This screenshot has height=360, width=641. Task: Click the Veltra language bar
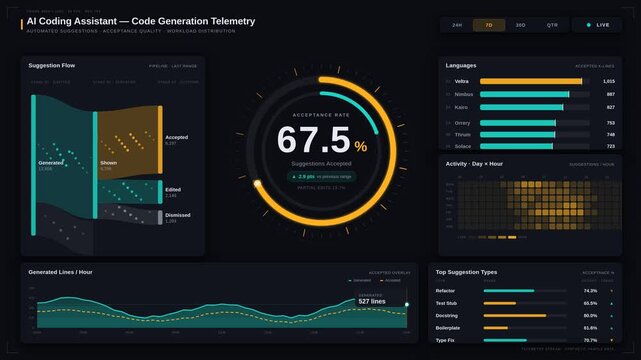click(x=531, y=81)
